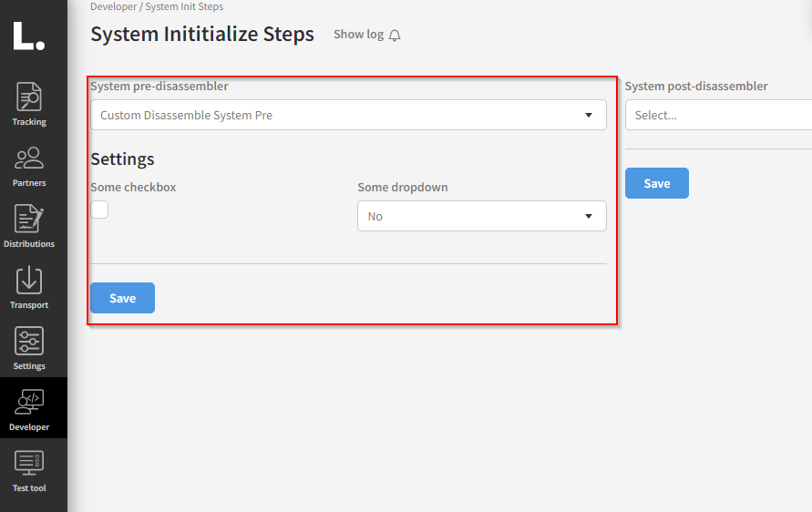This screenshot has width=812, height=512.
Task: Open the Tracking section
Action: [29, 104]
